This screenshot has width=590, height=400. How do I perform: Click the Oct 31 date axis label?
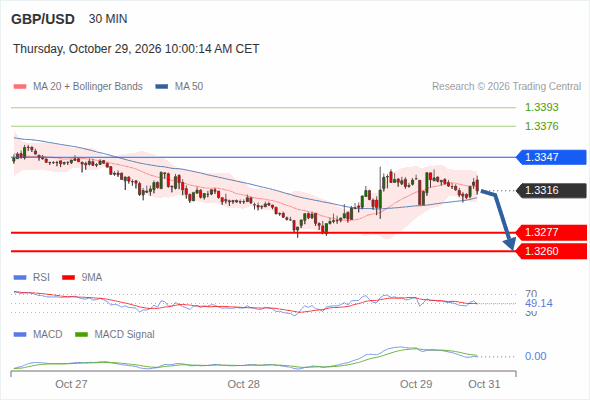(484, 384)
